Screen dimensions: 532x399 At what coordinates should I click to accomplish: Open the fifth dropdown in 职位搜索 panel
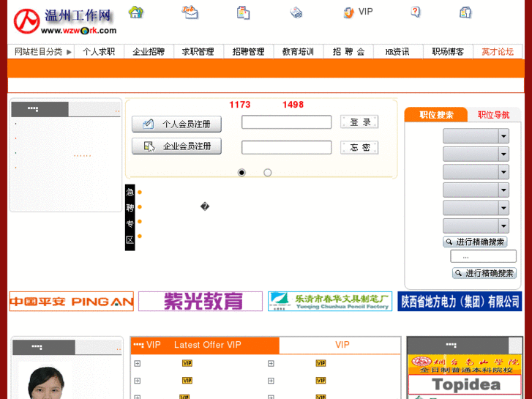476,208
